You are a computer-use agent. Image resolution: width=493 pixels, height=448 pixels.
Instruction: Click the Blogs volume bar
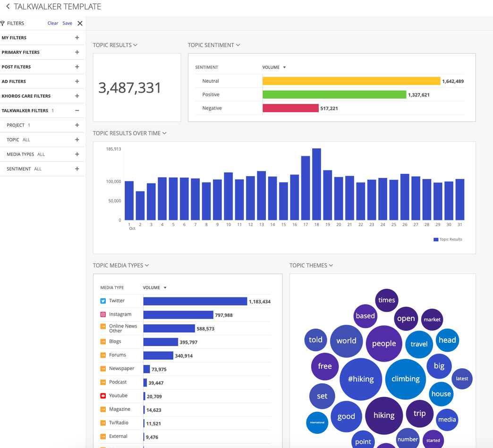tap(161, 342)
